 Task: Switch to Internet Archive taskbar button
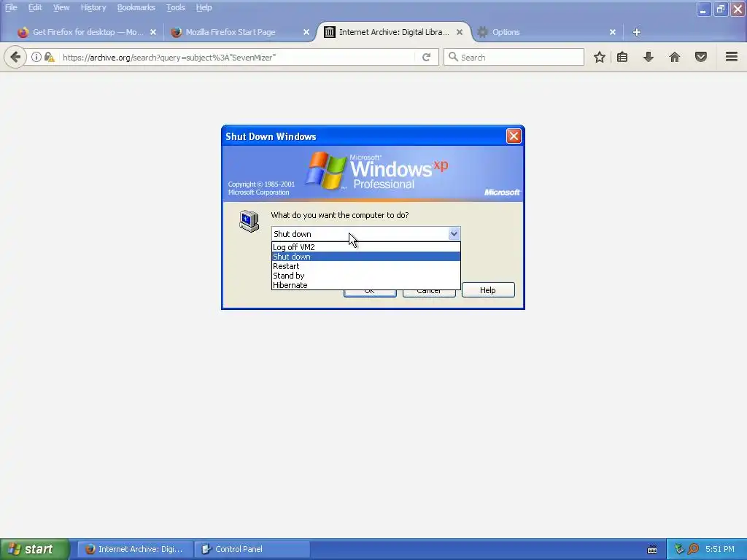pos(135,550)
